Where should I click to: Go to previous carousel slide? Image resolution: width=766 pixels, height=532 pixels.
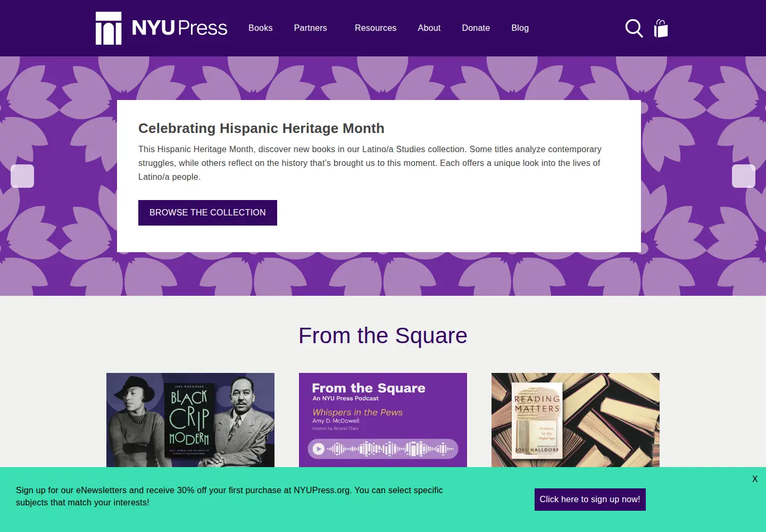point(22,176)
